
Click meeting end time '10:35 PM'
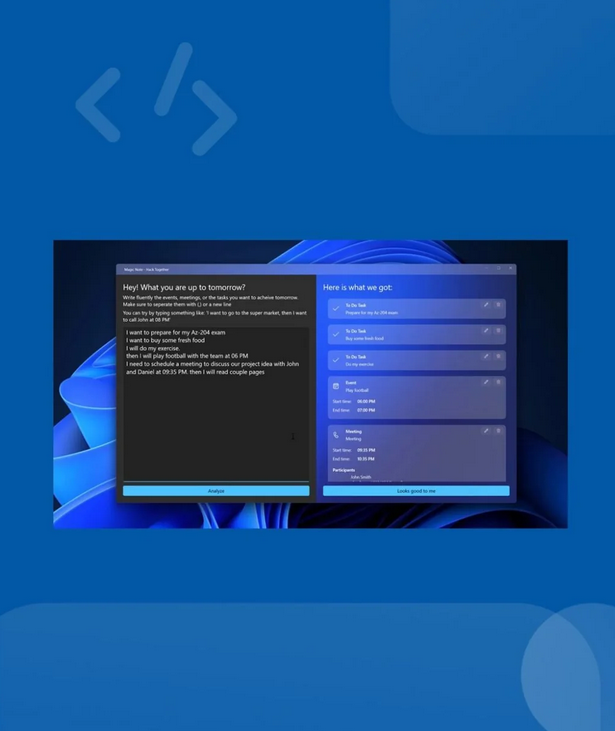click(x=366, y=459)
